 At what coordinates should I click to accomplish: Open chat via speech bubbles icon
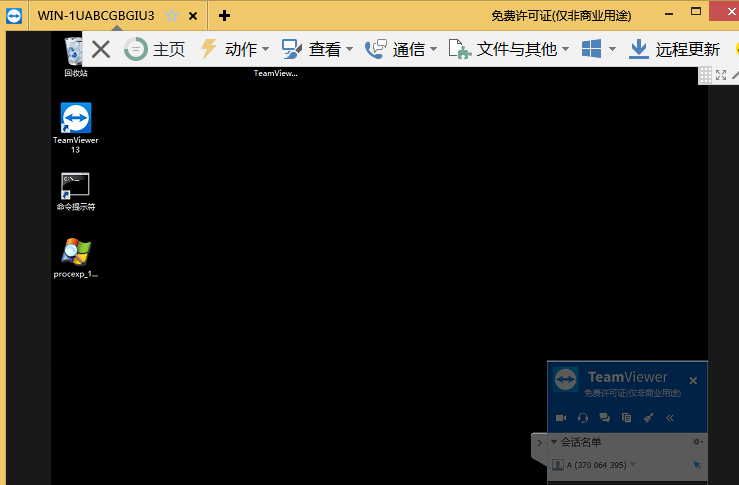(604, 418)
